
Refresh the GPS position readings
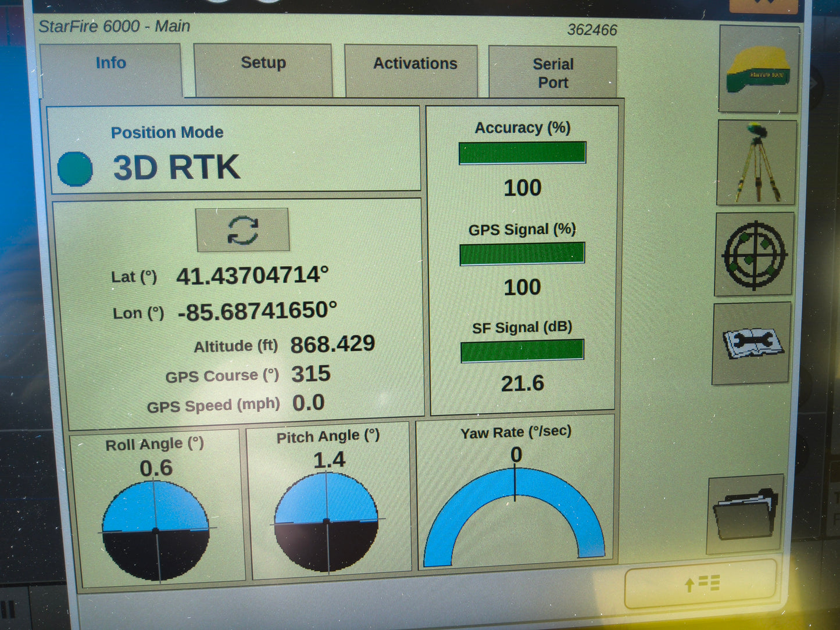242,230
